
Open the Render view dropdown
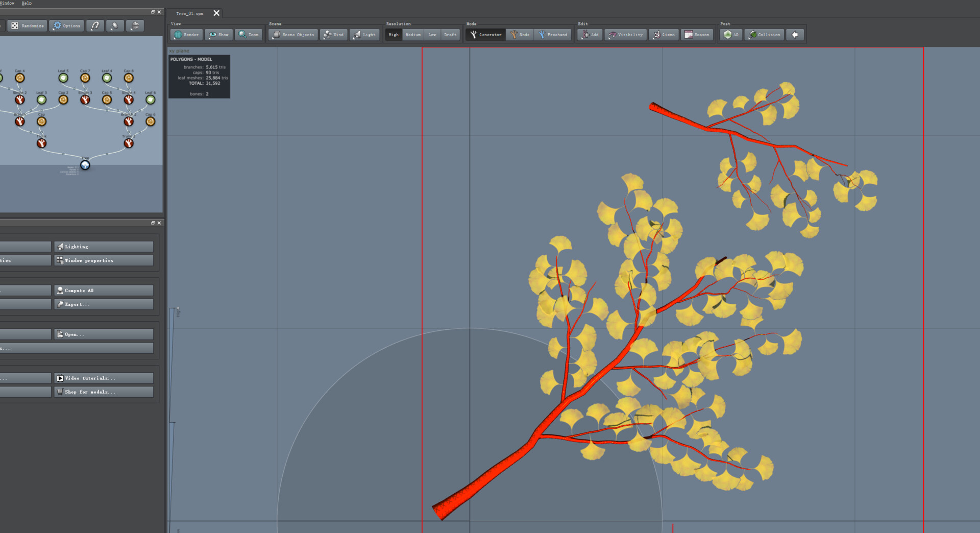click(186, 35)
